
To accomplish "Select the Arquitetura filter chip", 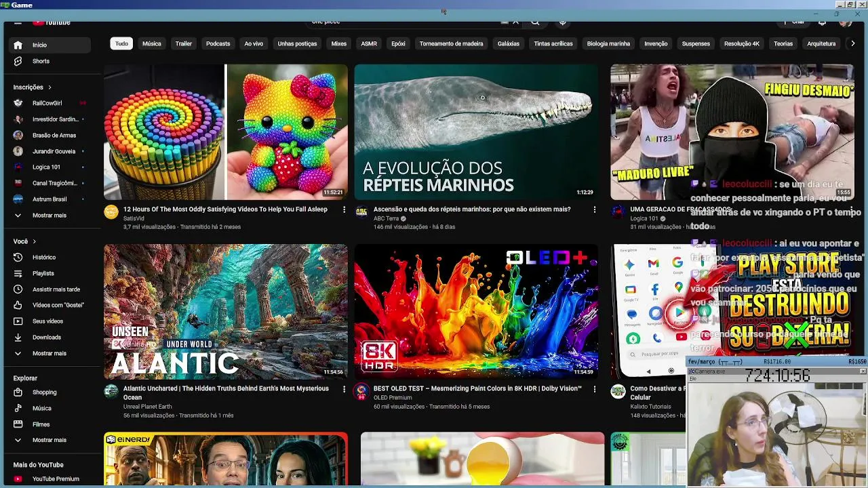I will point(821,43).
